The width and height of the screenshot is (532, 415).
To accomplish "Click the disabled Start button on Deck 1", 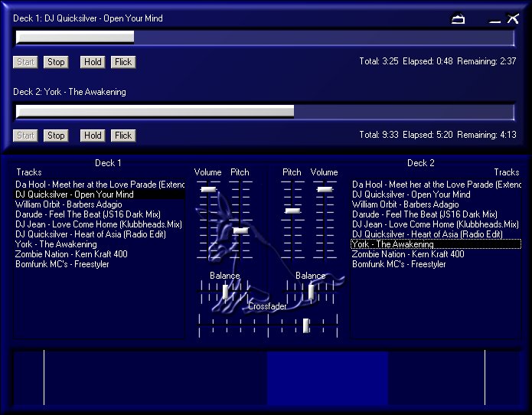I will click(25, 62).
